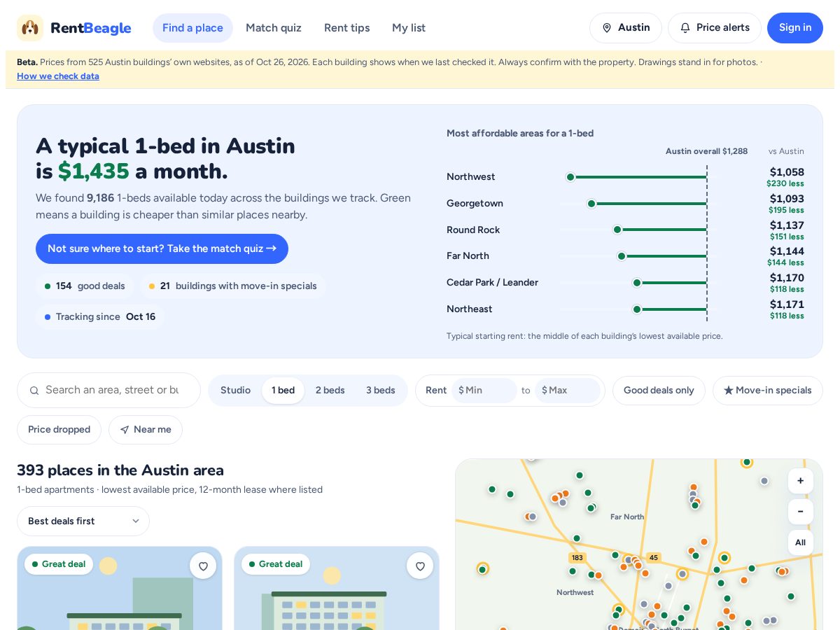Click the Northwest map label
Viewport: 840px width, 630px height.
coord(575,593)
